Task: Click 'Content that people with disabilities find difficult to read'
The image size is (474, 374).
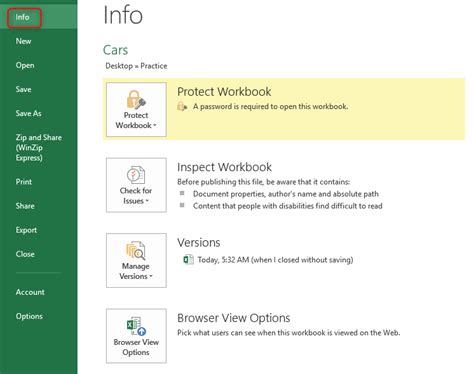Action: [x=288, y=206]
